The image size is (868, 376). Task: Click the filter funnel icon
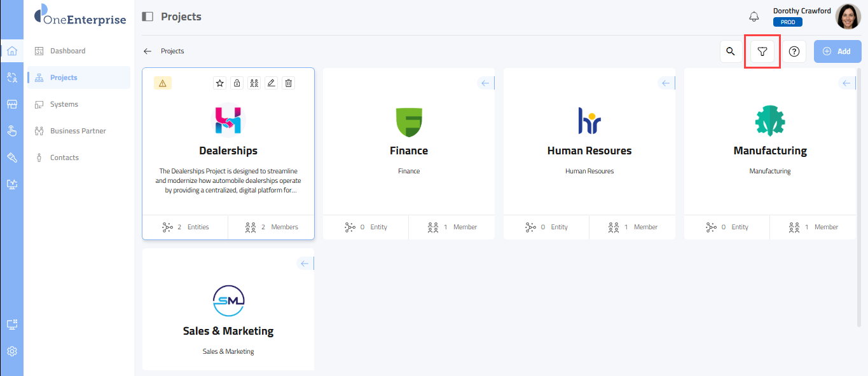762,51
